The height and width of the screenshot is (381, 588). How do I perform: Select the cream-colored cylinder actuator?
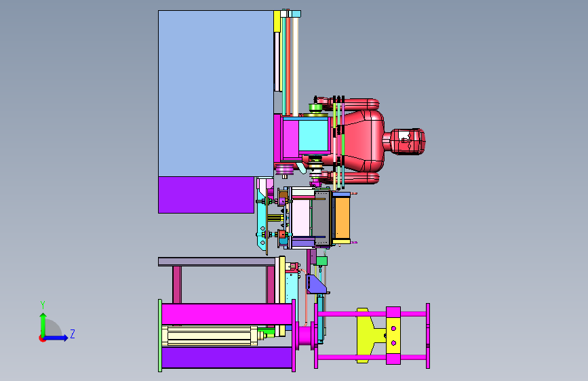click(x=210, y=336)
